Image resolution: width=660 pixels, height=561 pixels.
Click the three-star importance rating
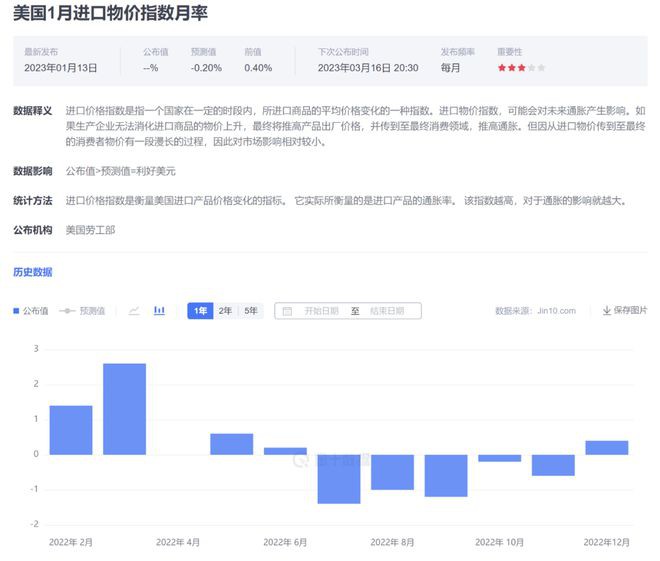coord(521,68)
